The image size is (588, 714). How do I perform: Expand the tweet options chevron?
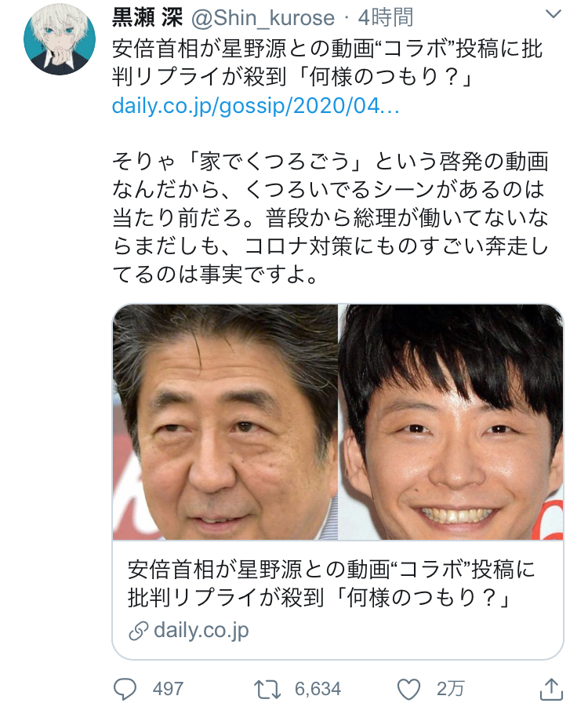[553, 15]
